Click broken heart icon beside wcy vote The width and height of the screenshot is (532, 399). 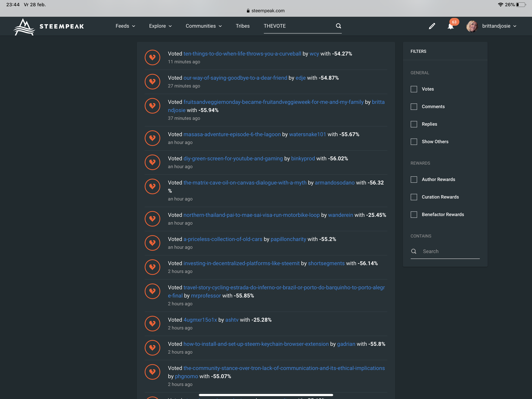[152, 57]
